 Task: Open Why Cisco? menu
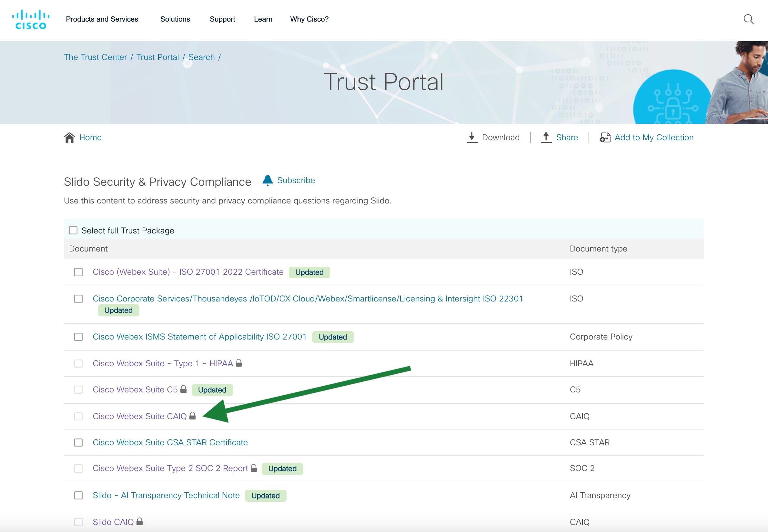pos(309,19)
